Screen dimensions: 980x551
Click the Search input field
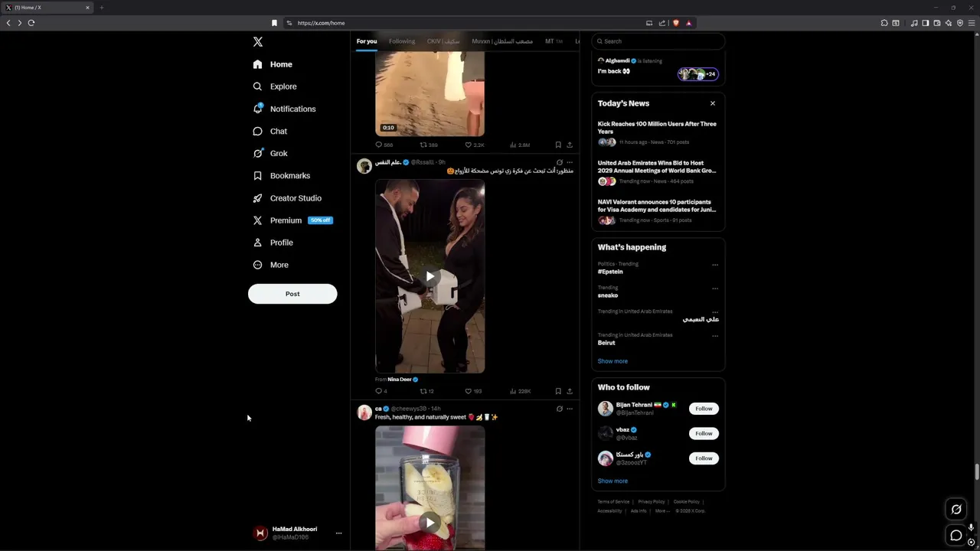point(658,41)
